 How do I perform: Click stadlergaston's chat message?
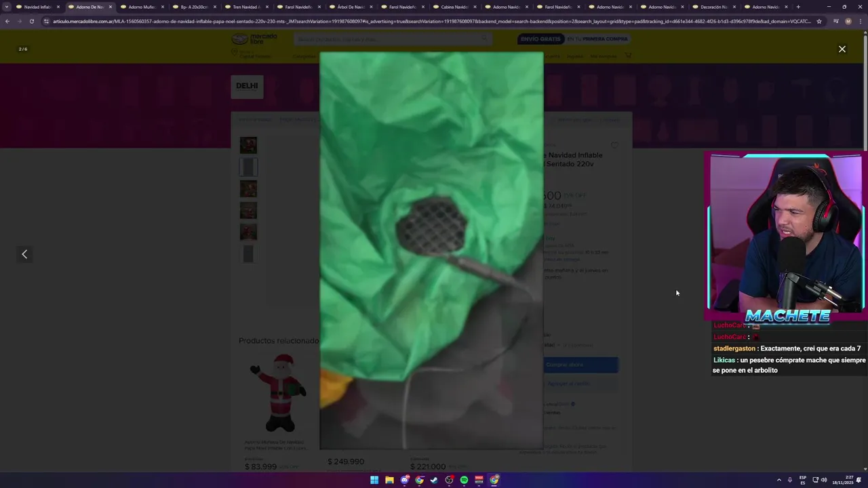click(x=787, y=348)
